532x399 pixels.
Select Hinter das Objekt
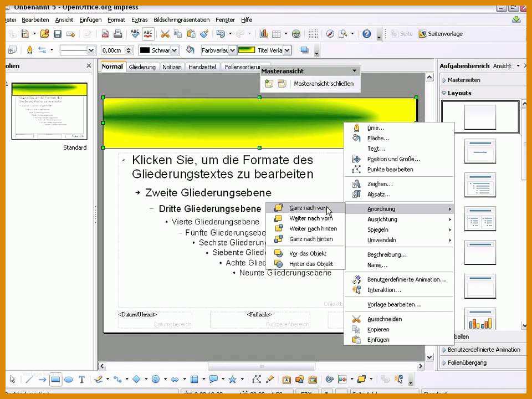(305, 264)
